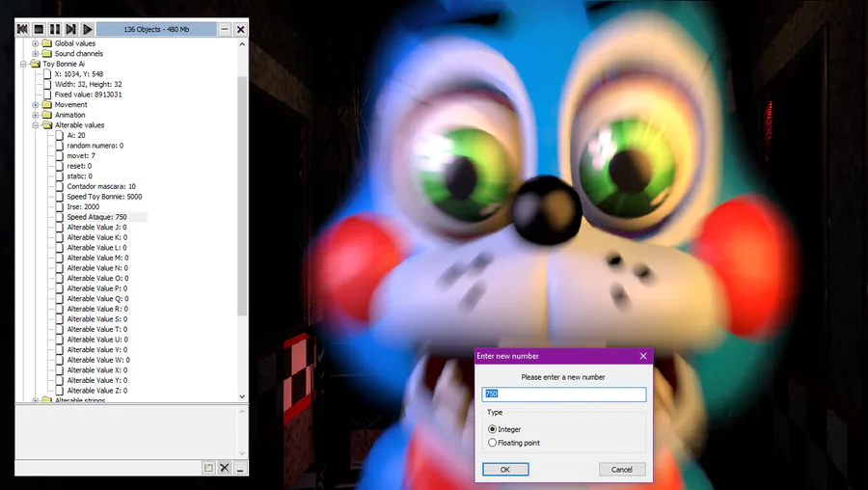Click the tree scrollbar down arrow
Viewport: 868px width, 490px height.
click(242, 397)
